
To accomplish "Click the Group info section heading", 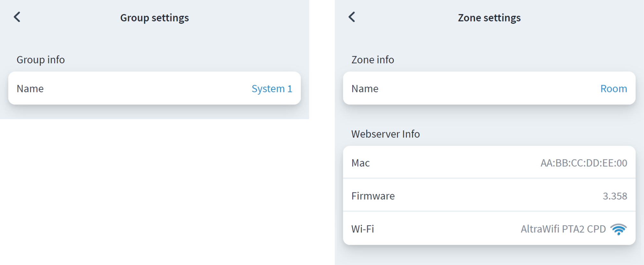I will pyautogui.click(x=41, y=60).
